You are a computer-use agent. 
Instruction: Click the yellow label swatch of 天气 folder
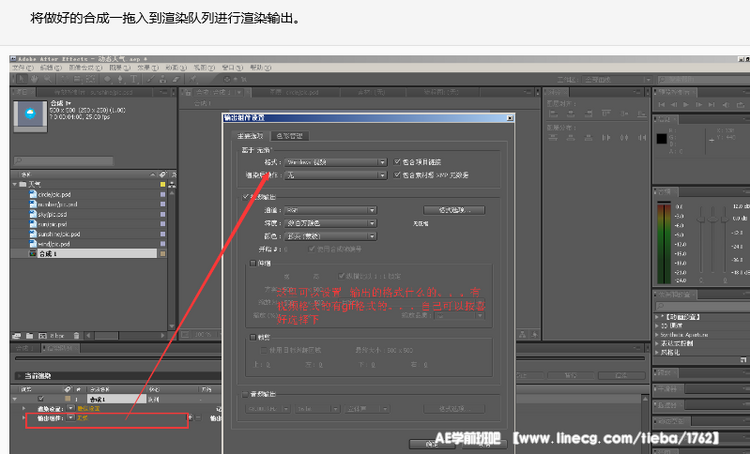click(163, 184)
